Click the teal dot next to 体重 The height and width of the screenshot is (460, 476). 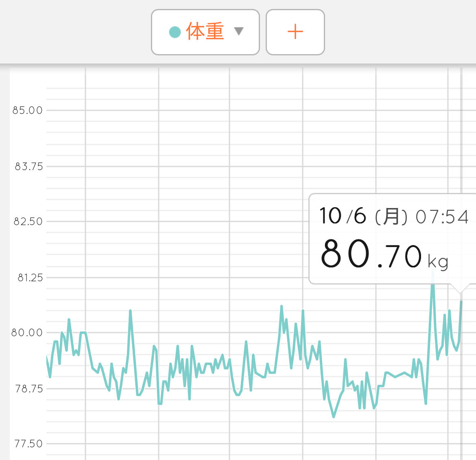(175, 32)
